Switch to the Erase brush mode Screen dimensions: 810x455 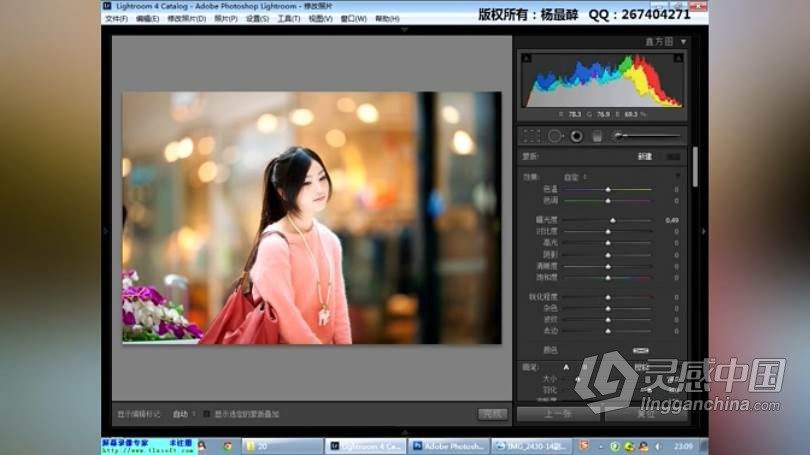[642, 367]
